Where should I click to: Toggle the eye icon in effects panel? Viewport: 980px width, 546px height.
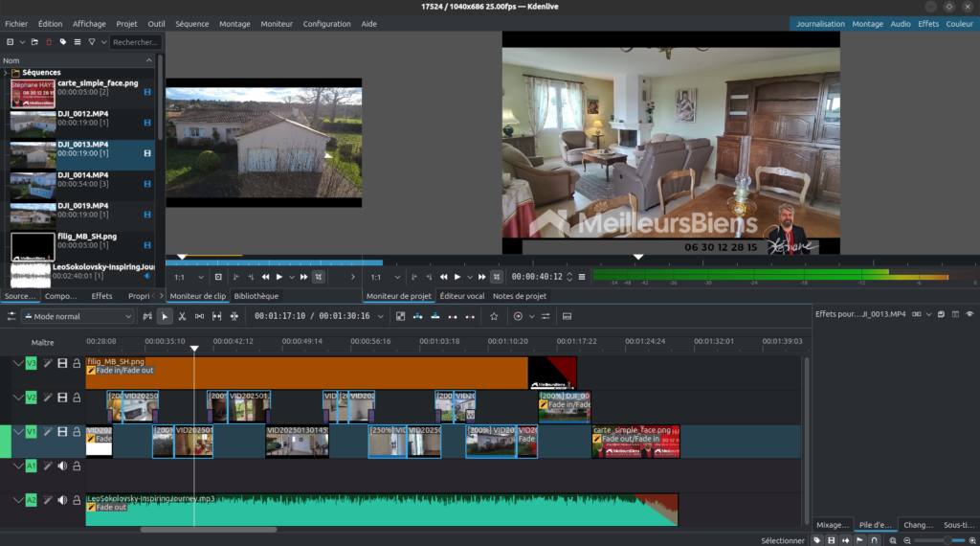pyautogui.click(x=969, y=314)
